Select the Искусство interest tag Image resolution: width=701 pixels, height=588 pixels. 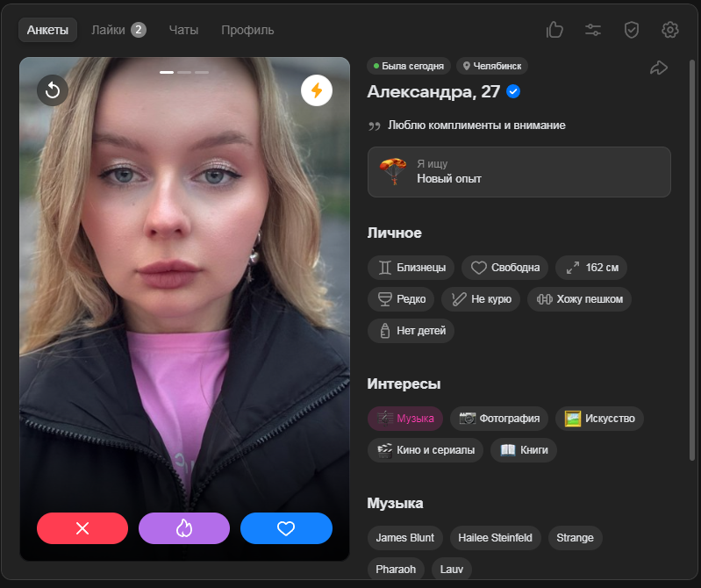coord(599,418)
